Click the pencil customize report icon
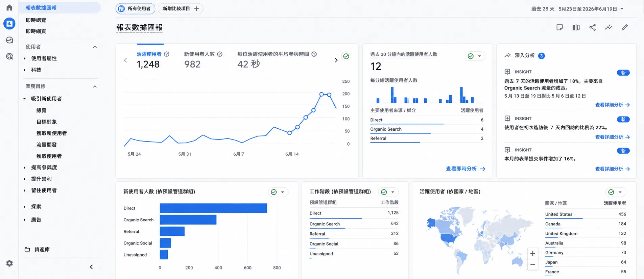Screen dimensions: 644x279 [x=625, y=27]
